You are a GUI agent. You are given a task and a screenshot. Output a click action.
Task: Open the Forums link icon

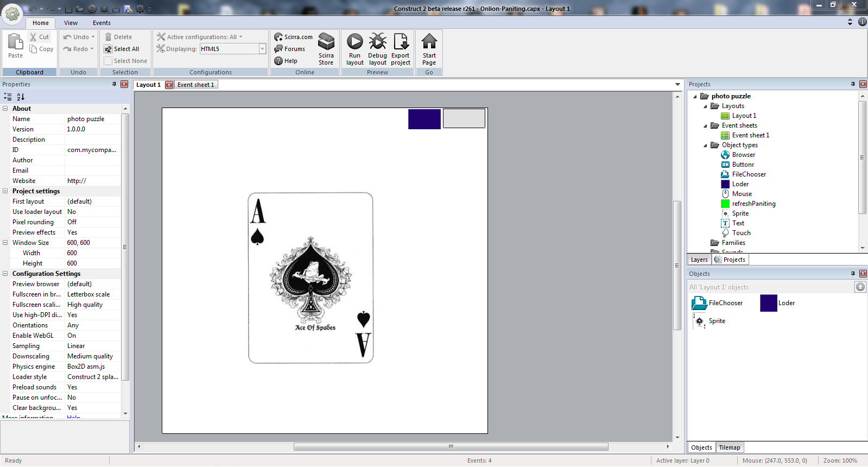point(278,49)
